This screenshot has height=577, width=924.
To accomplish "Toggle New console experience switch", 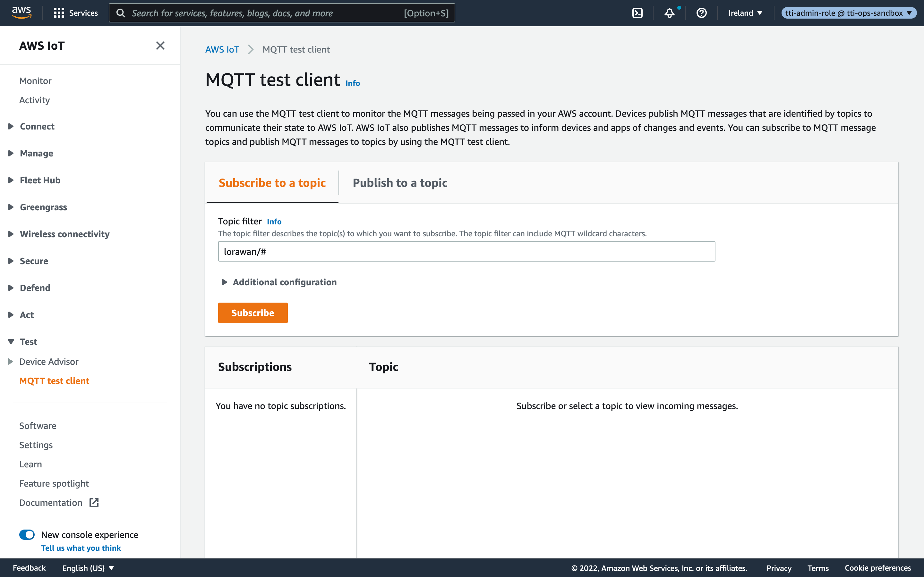I will [27, 535].
